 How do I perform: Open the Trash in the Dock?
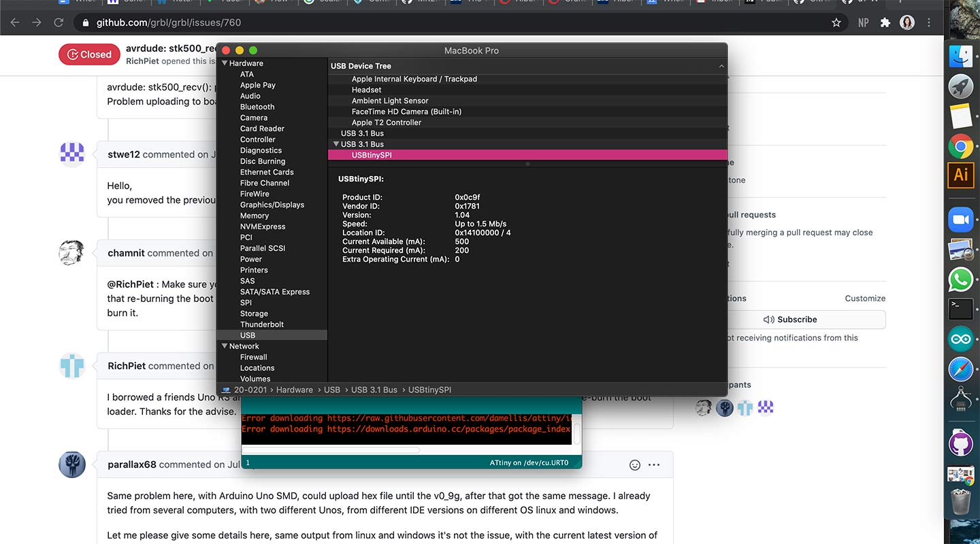click(961, 502)
